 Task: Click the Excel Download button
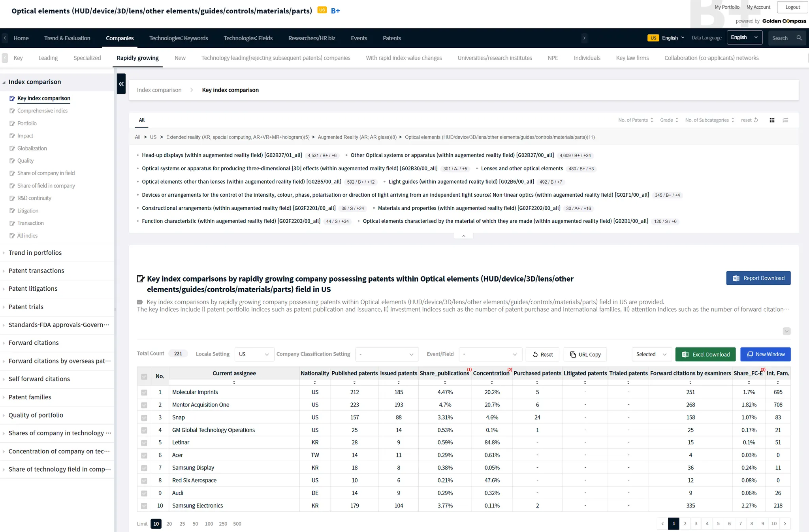(x=705, y=354)
